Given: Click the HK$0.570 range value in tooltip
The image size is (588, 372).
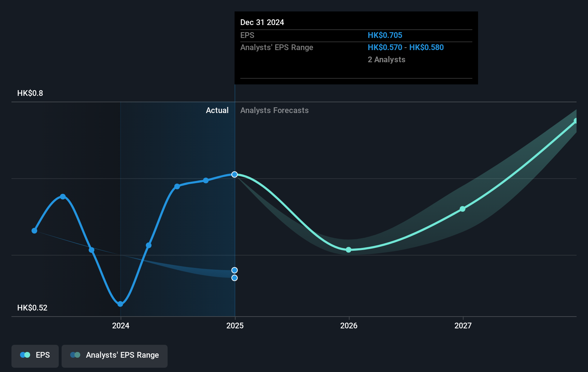Looking at the screenshot, I should tap(385, 48).
